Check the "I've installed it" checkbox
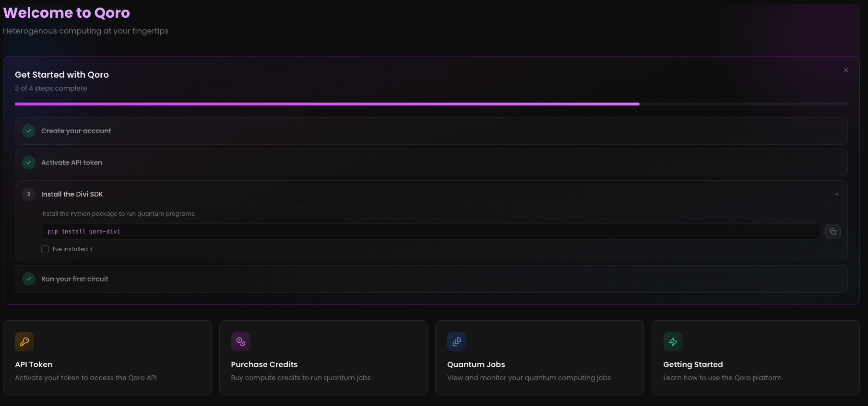The image size is (868, 406). [45, 249]
